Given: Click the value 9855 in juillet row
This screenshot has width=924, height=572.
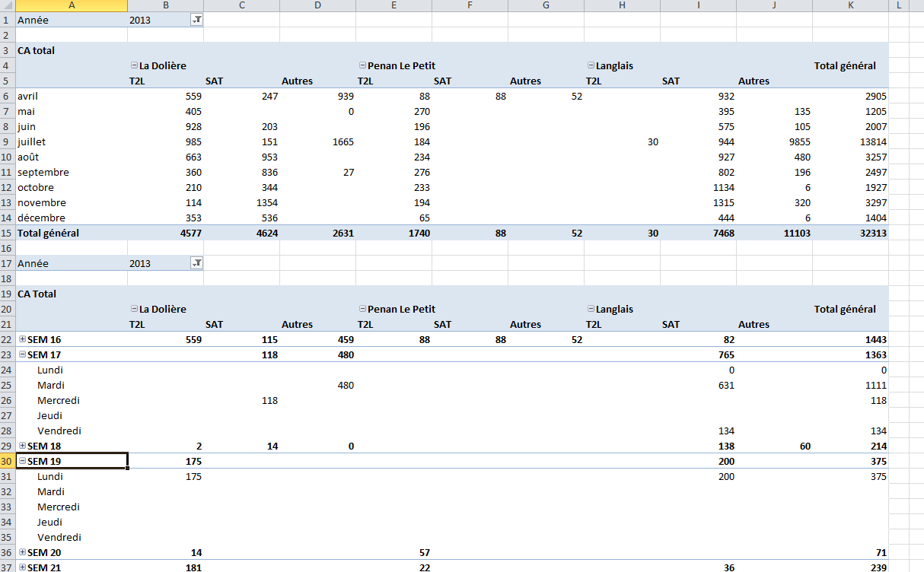Looking at the screenshot, I should tap(800, 141).
